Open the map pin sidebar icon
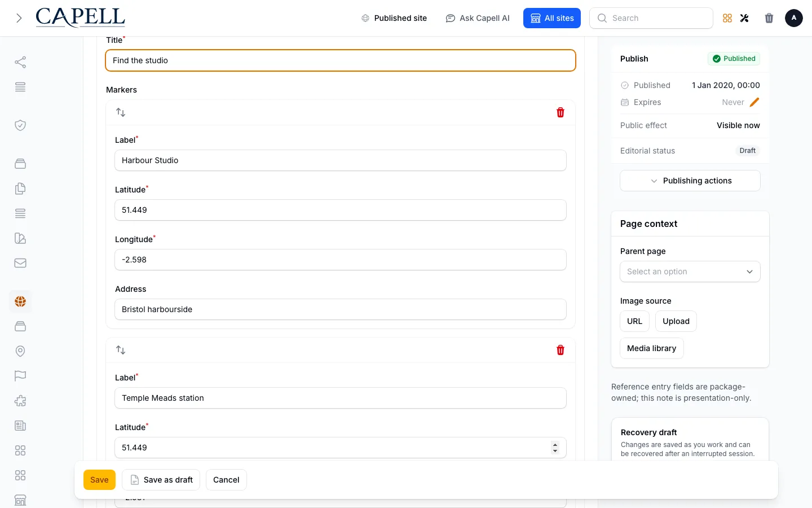The width and height of the screenshot is (812, 508). tap(20, 351)
